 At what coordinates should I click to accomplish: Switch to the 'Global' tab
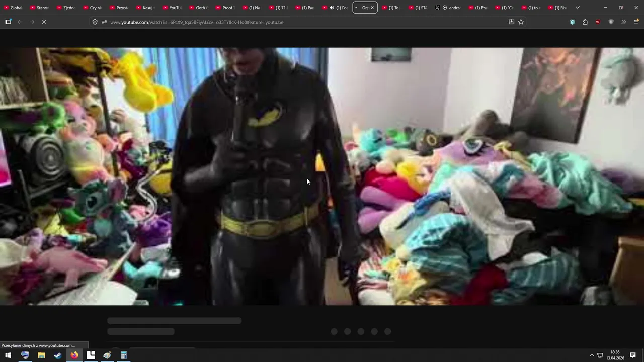click(x=13, y=8)
